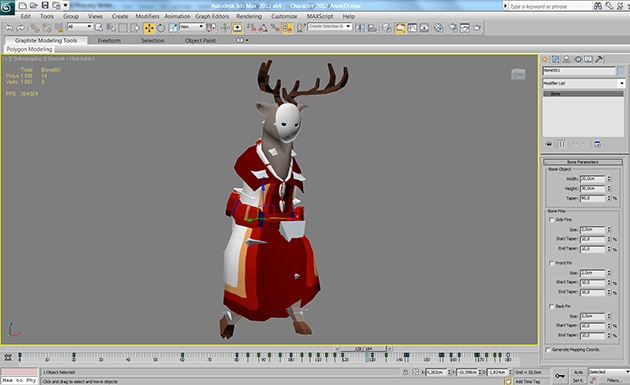Click the Auto Key button
Image resolution: width=630 pixels, height=385 pixels.
pos(578,372)
